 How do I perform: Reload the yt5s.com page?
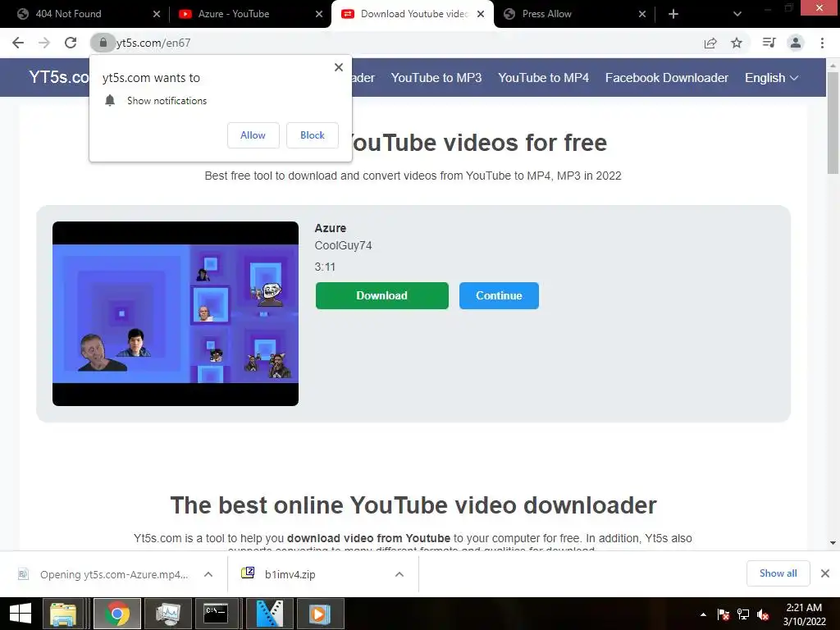(x=71, y=43)
